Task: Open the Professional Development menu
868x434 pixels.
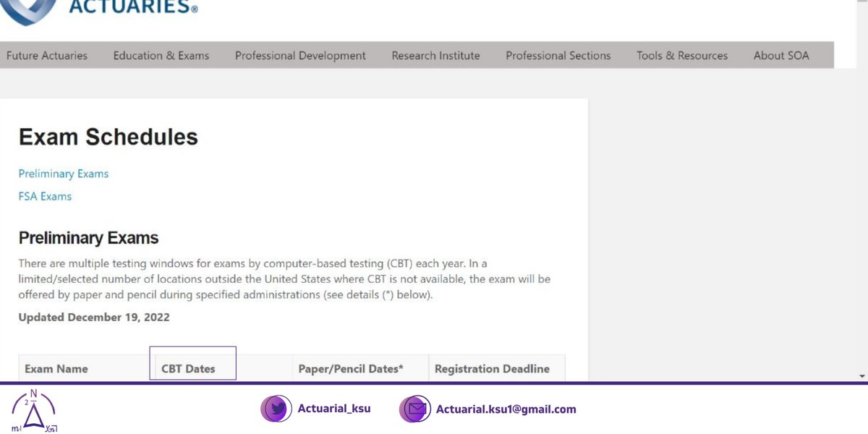Action: point(300,56)
